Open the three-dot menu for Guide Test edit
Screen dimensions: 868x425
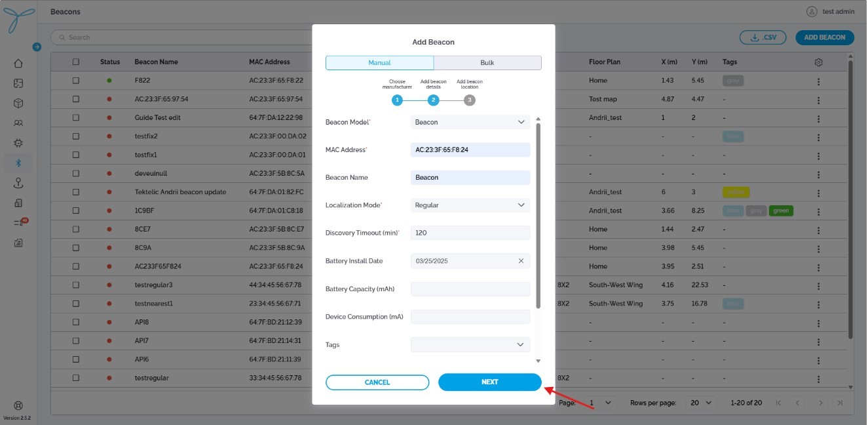point(818,118)
